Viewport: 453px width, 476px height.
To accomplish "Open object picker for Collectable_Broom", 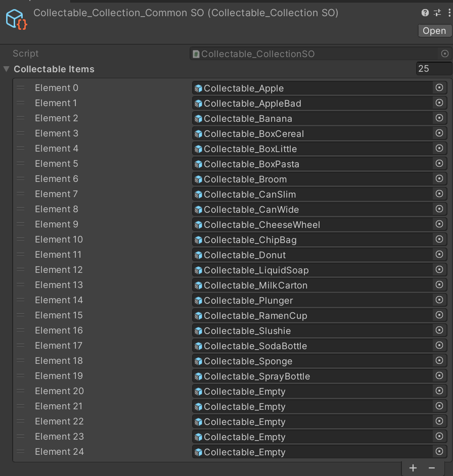I will coord(439,179).
